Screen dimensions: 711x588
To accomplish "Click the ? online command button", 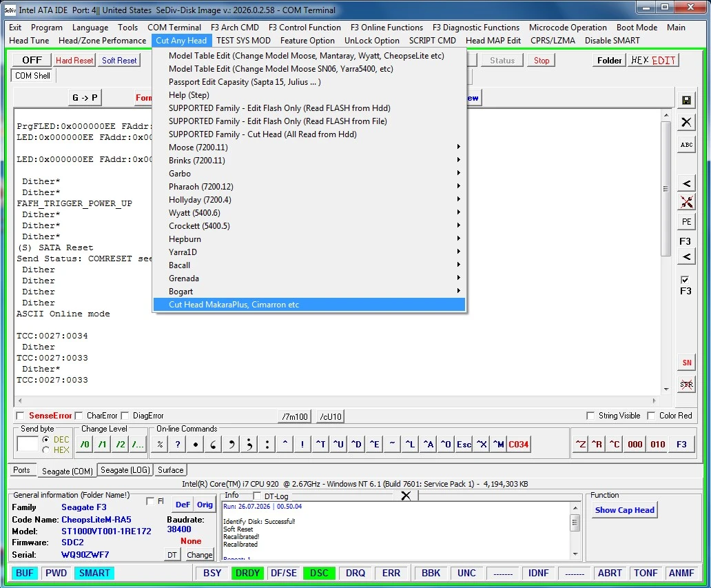I will 178,444.
